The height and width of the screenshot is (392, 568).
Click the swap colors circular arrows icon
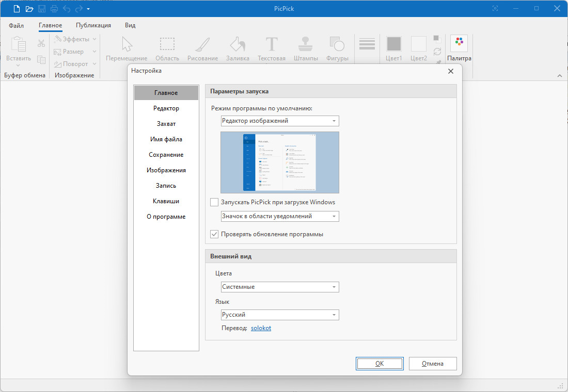(x=437, y=52)
